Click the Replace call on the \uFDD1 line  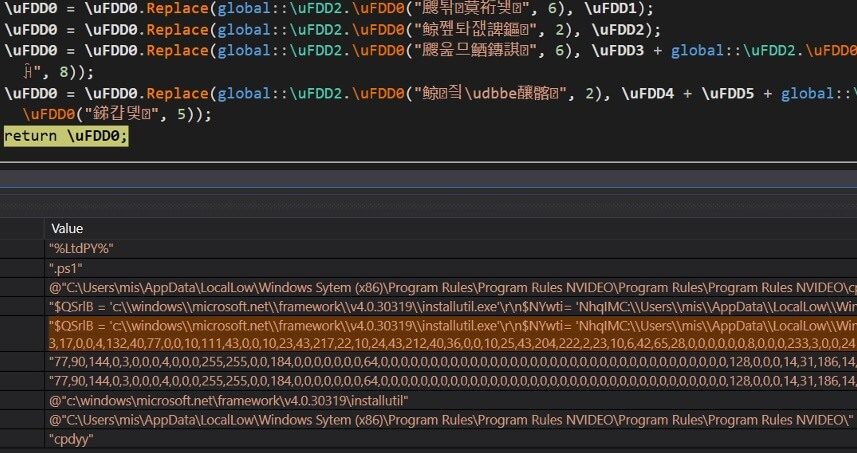[x=177, y=8]
